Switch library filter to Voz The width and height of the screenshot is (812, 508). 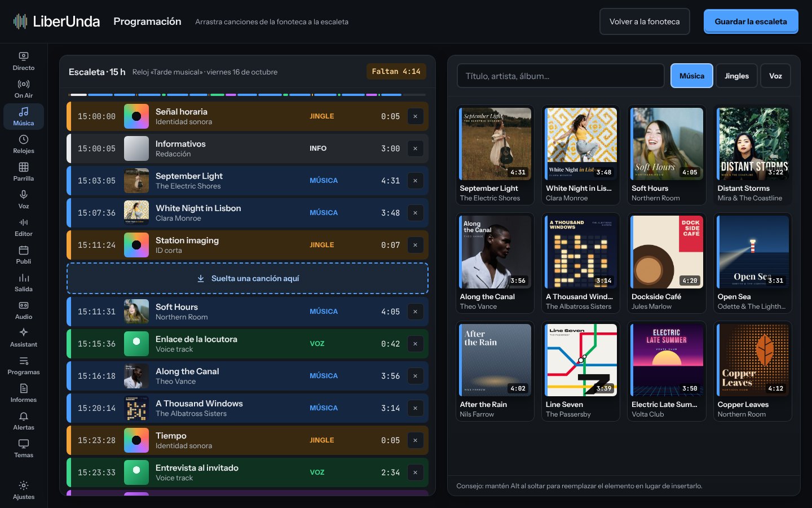[x=775, y=76]
